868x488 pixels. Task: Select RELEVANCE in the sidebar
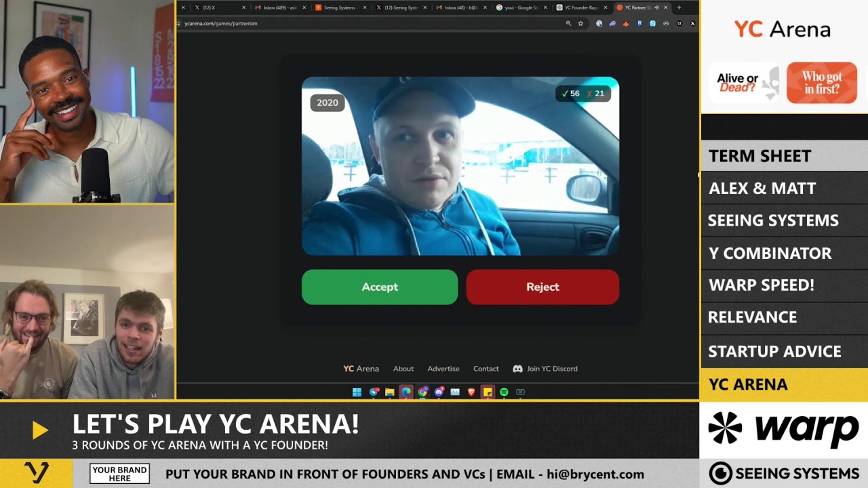coord(785,317)
